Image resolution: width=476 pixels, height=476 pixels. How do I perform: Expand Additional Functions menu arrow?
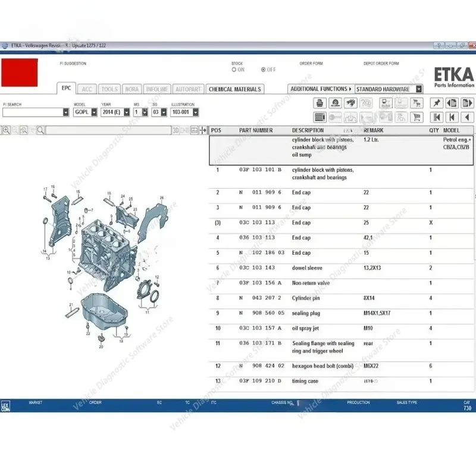(350, 89)
